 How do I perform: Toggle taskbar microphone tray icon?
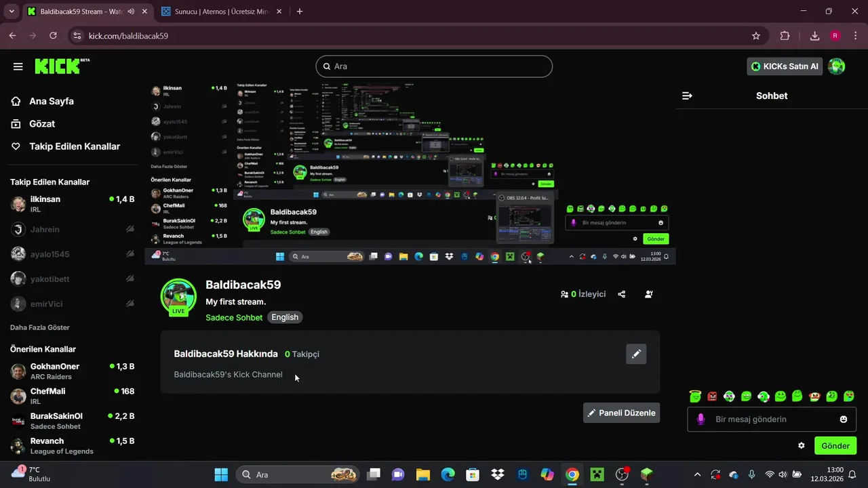point(751,474)
